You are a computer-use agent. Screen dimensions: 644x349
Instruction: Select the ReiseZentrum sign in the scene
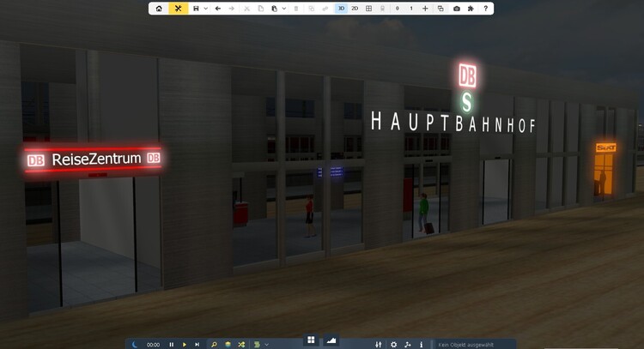coord(94,159)
